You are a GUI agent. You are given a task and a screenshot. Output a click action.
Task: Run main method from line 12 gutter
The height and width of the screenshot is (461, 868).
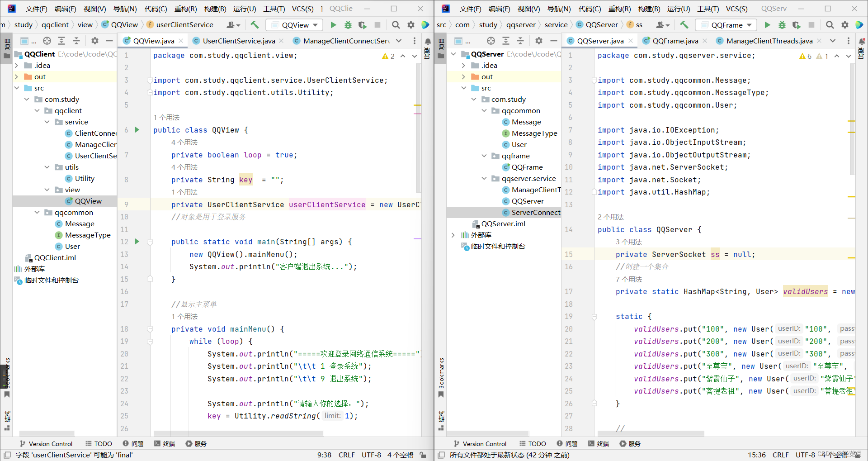click(137, 242)
